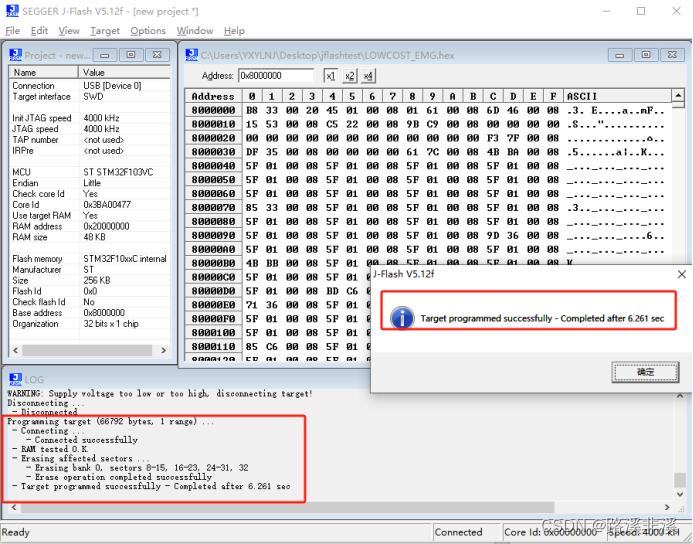The width and height of the screenshot is (693, 544).
Task: Select the 'ST STM32F103VC' MCU value
Action: click(118, 172)
